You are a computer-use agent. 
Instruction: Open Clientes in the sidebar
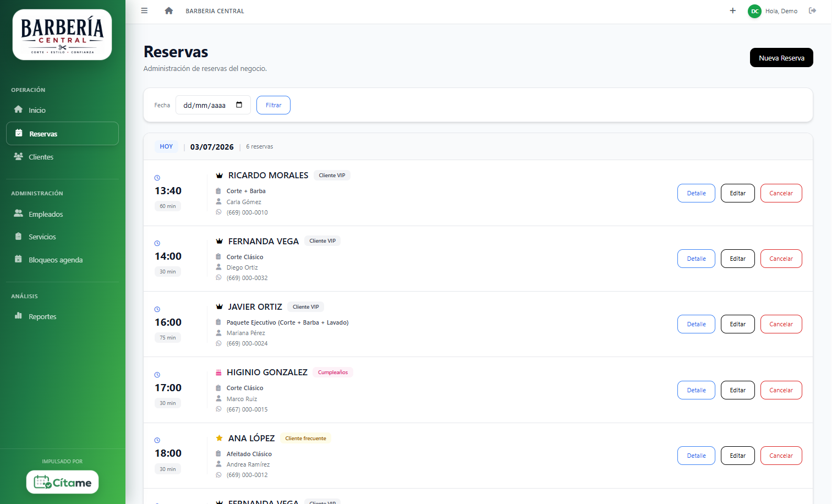coord(62,157)
